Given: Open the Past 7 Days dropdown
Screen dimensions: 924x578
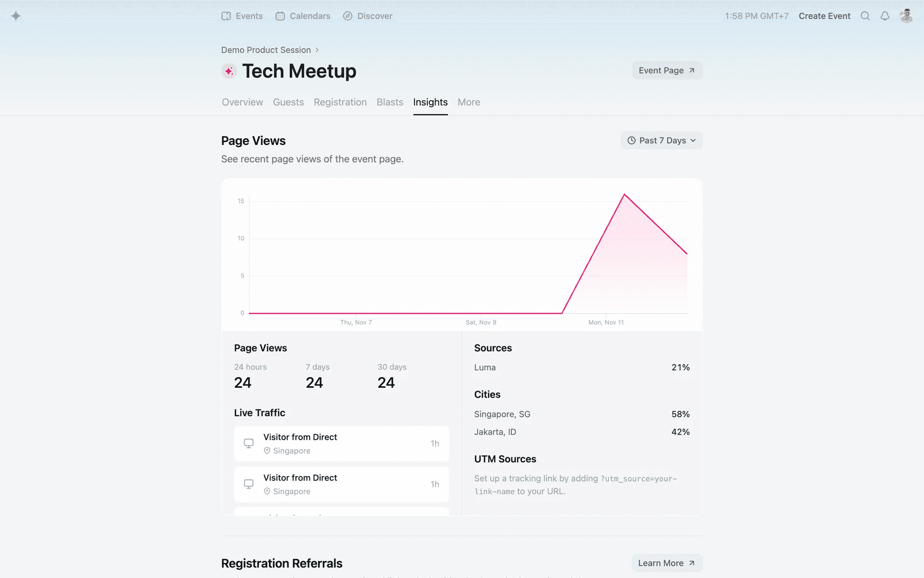Looking at the screenshot, I should 661,141.
